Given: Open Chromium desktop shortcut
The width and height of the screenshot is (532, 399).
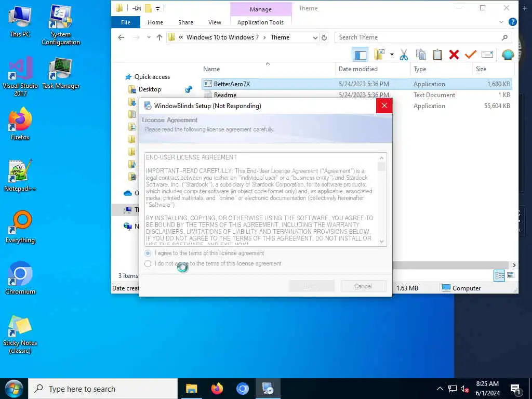Looking at the screenshot, I should (x=20, y=278).
